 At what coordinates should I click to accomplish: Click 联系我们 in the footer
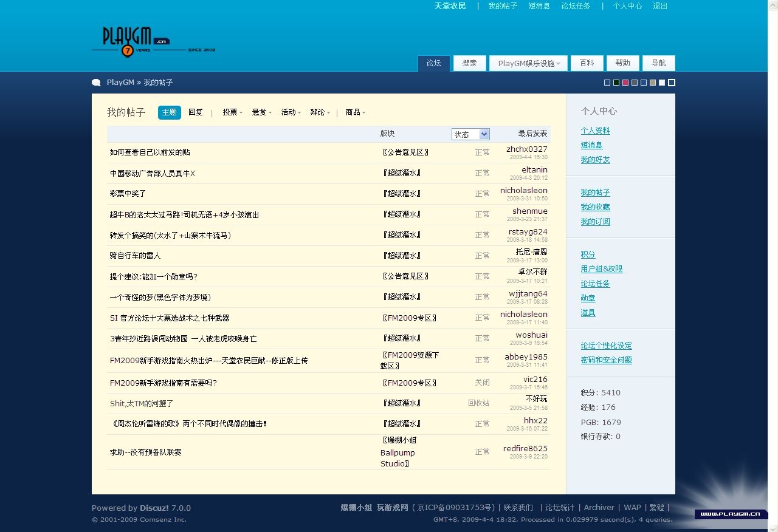[518, 508]
